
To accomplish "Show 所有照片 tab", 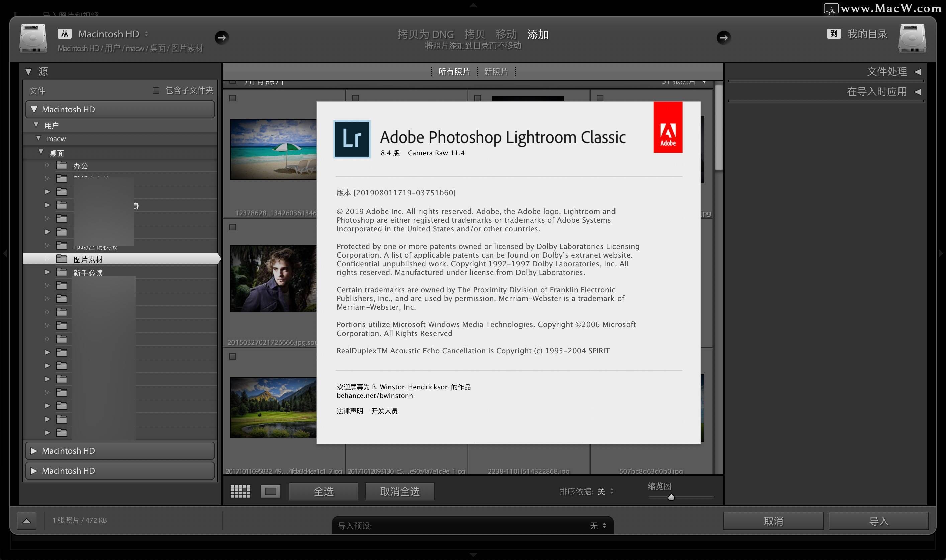I will tap(454, 71).
